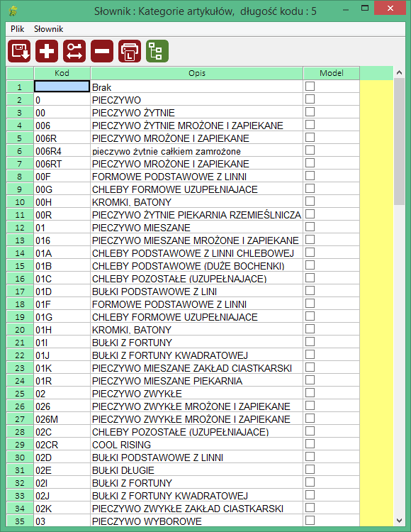Show tree view with green hierarchy icon
This screenshot has width=411, height=532.
tap(157, 51)
